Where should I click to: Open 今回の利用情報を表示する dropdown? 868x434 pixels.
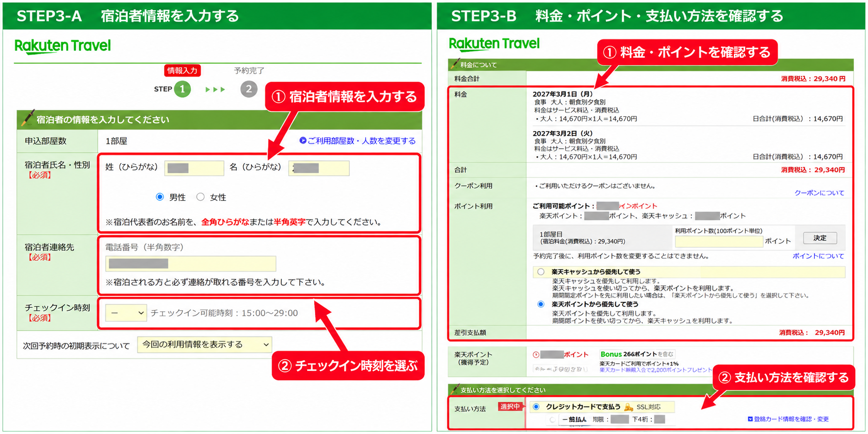pyautogui.click(x=205, y=344)
